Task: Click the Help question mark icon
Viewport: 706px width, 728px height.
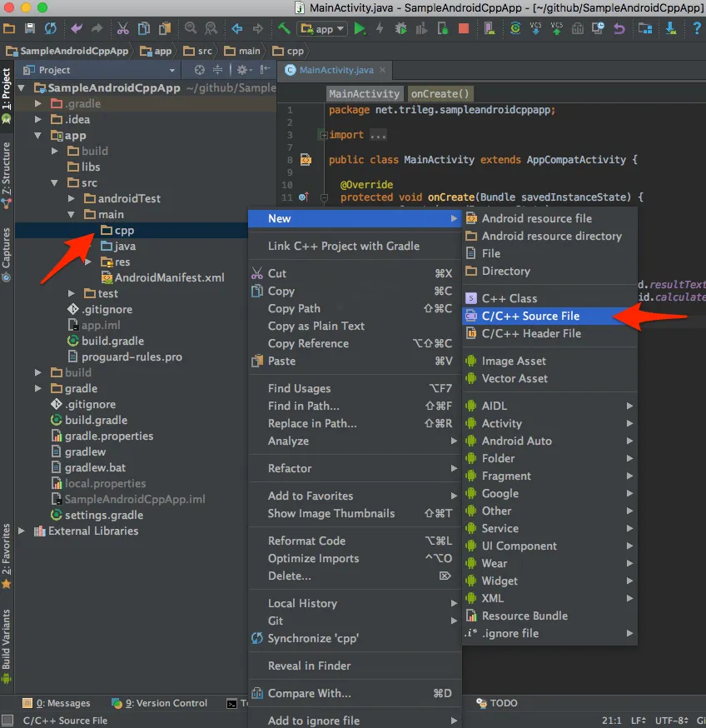Action: (x=696, y=28)
